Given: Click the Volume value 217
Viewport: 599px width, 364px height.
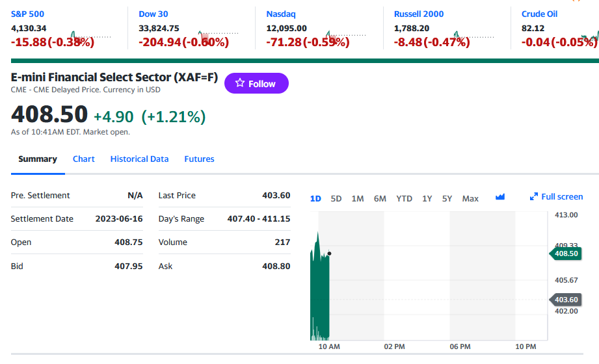Looking at the screenshot, I should (x=283, y=242).
